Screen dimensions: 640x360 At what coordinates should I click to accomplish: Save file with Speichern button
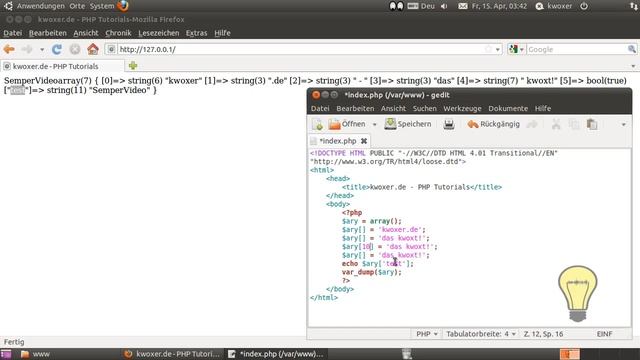408,124
